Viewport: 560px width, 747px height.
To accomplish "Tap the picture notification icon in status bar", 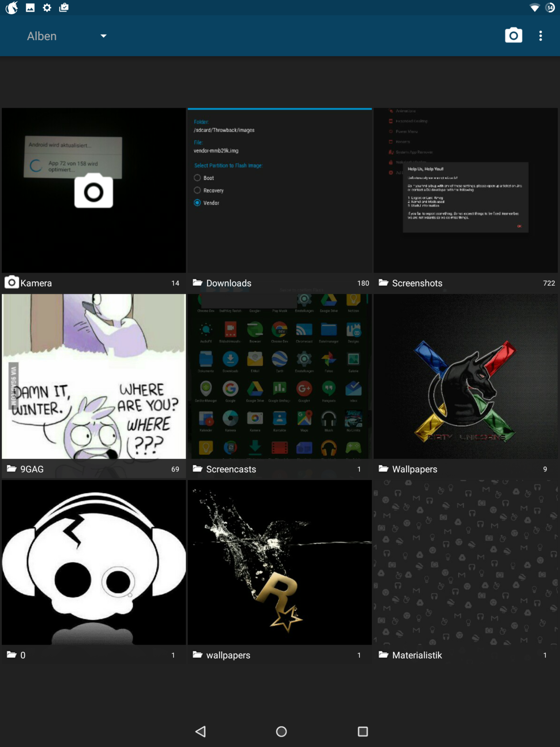I will point(30,7).
